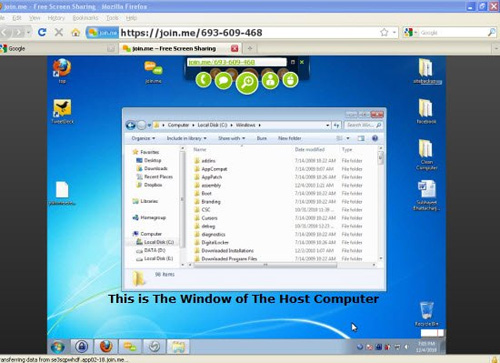Click the Burn button in Explorer toolbar
Screen dimensions: 500x363
pos(262,138)
